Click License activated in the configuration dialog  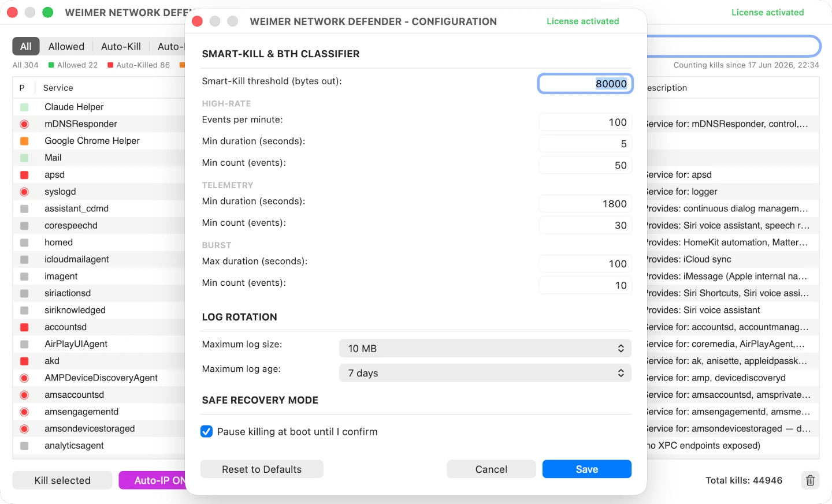(582, 21)
